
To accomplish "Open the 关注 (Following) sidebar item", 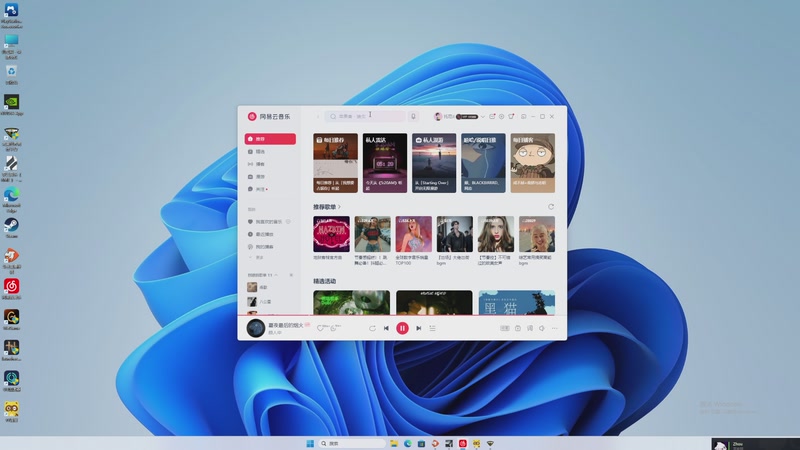I will point(270,189).
